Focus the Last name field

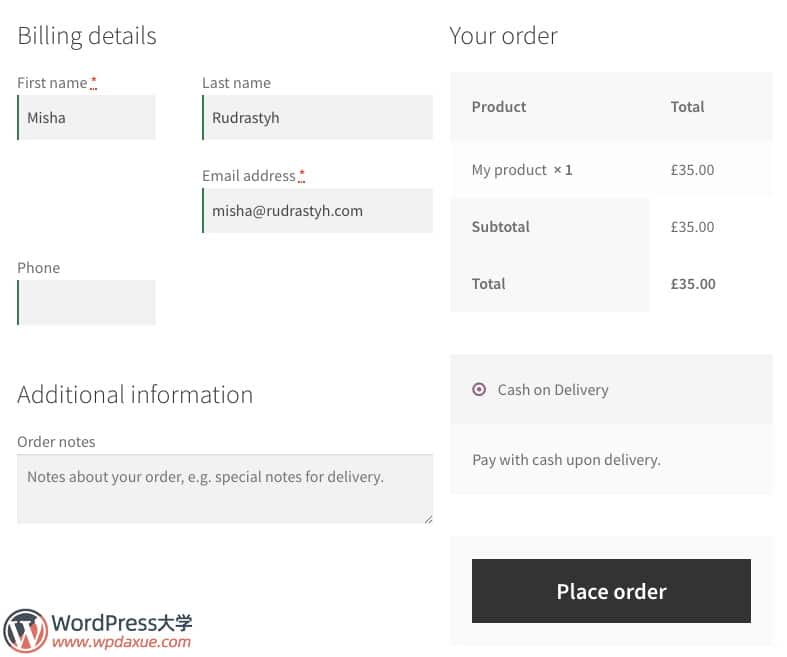317,118
